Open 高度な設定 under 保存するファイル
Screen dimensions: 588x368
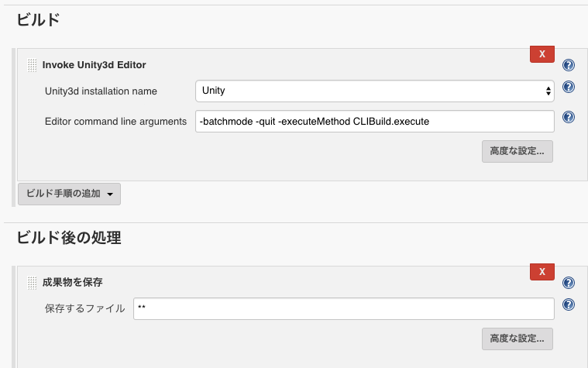point(518,339)
